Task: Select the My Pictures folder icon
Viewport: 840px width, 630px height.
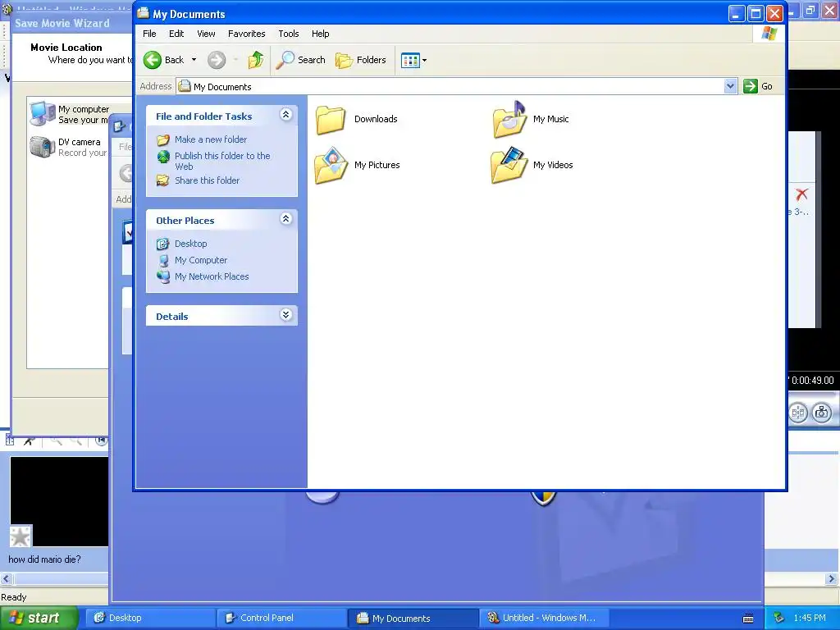Action: coord(331,165)
